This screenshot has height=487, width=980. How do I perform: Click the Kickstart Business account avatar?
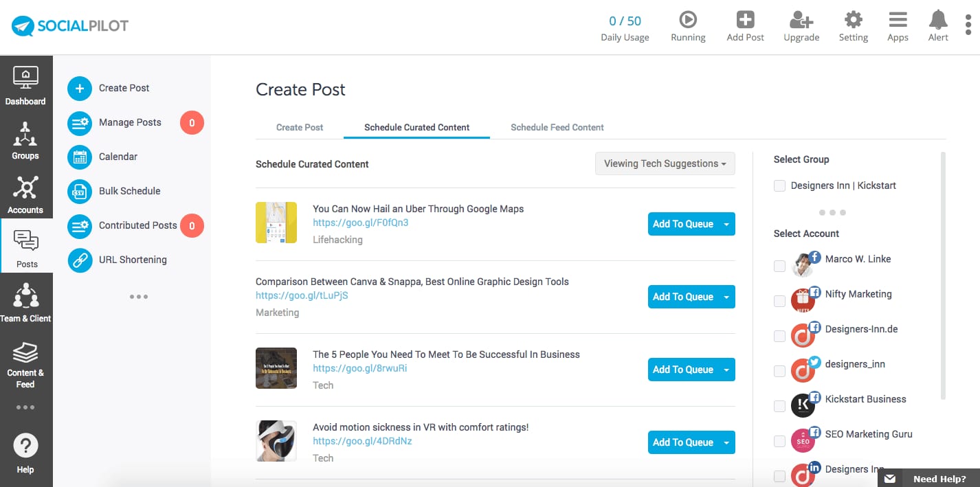(803, 405)
